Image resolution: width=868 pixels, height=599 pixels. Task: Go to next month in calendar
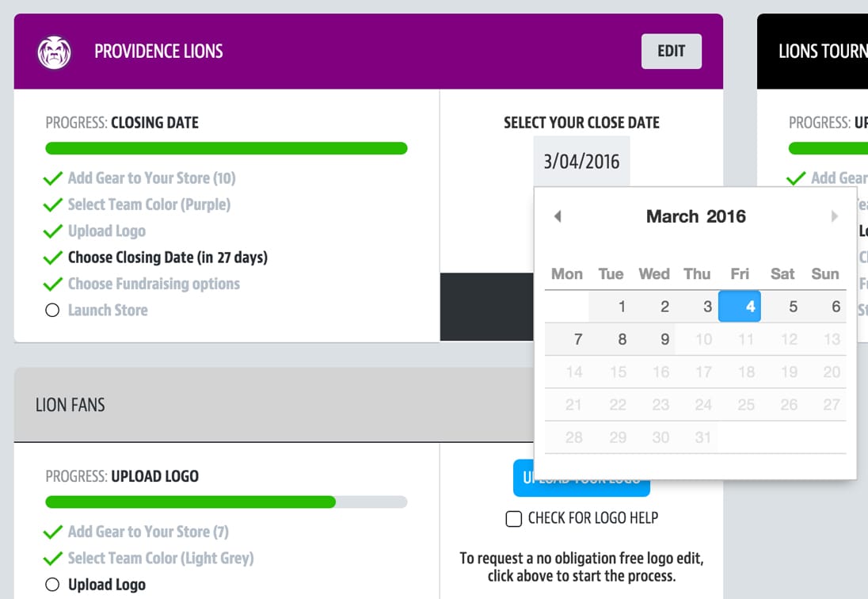coord(834,216)
